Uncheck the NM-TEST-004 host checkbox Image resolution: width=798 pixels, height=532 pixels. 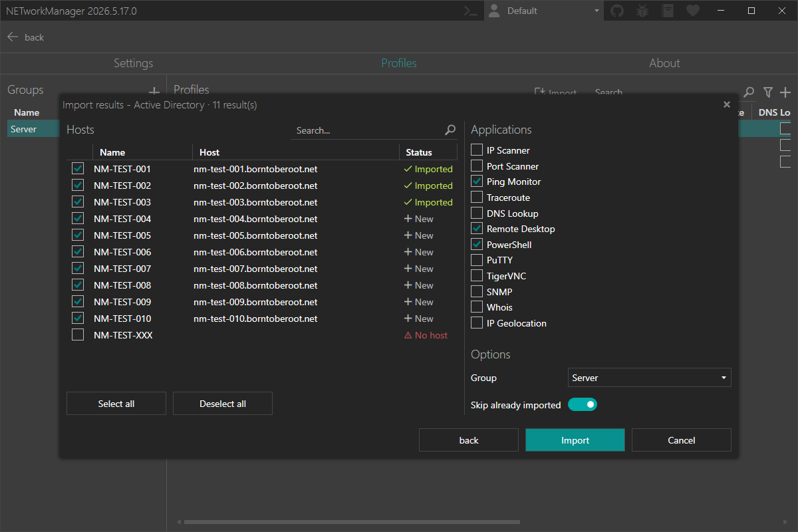tap(78, 219)
